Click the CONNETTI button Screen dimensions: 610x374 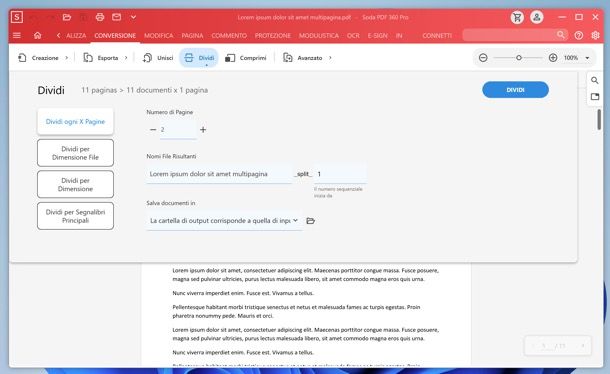click(x=437, y=35)
